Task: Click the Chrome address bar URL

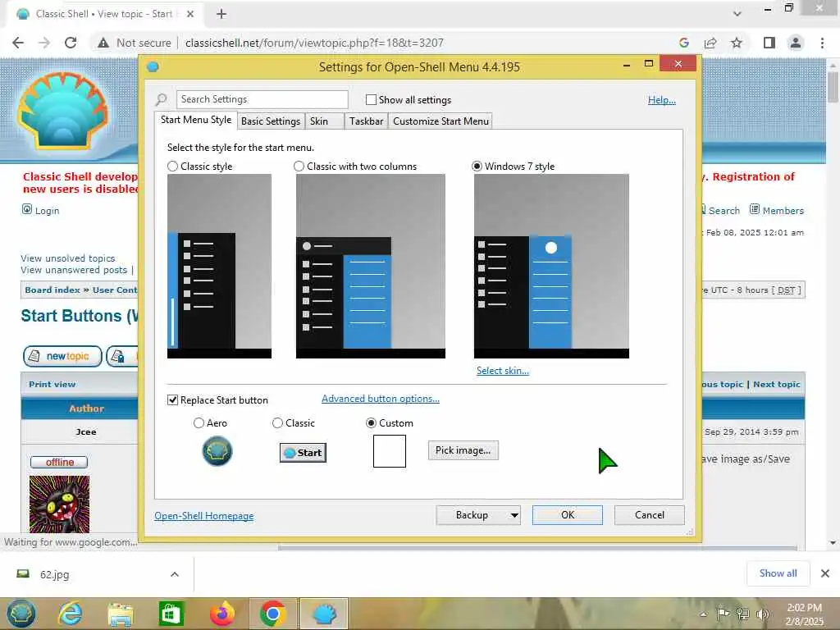Action: (314, 43)
